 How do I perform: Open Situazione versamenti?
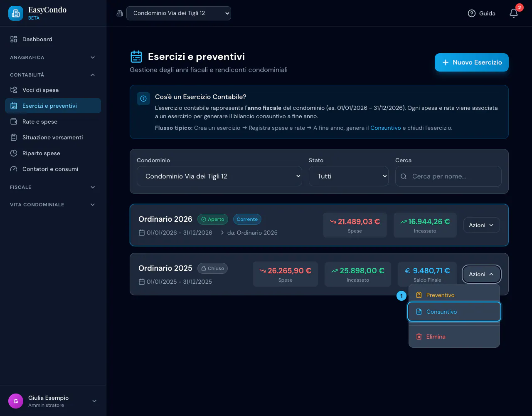(x=53, y=137)
